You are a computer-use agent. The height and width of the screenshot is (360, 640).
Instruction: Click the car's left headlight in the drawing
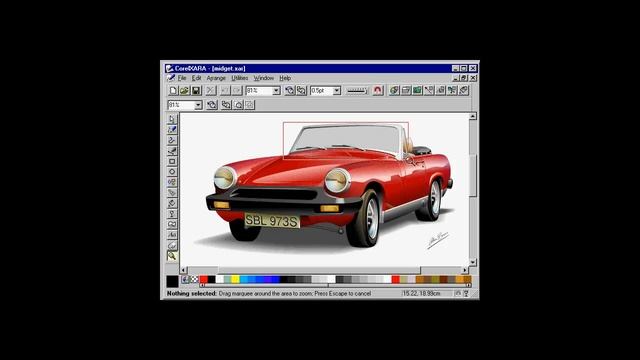click(225, 178)
